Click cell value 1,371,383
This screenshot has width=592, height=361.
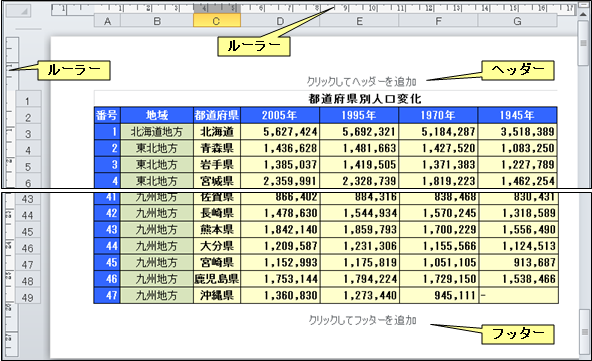point(438,165)
